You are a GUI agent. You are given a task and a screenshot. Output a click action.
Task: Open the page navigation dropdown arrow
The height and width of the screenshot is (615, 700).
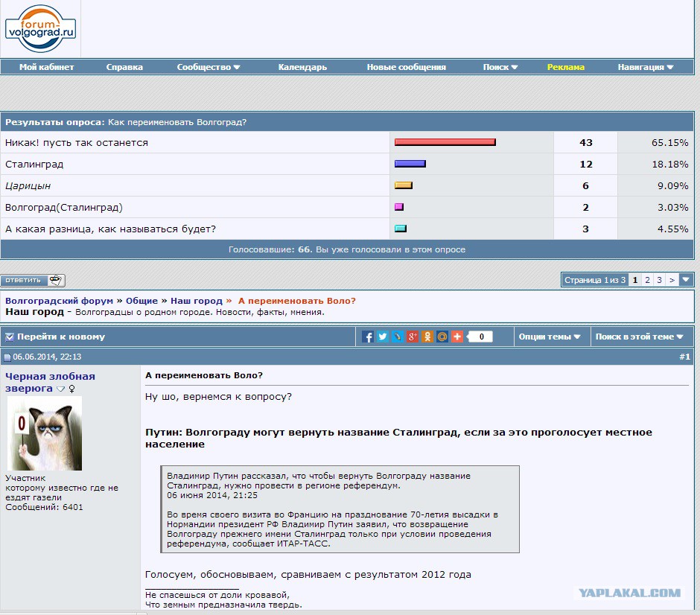tap(686, 280)
